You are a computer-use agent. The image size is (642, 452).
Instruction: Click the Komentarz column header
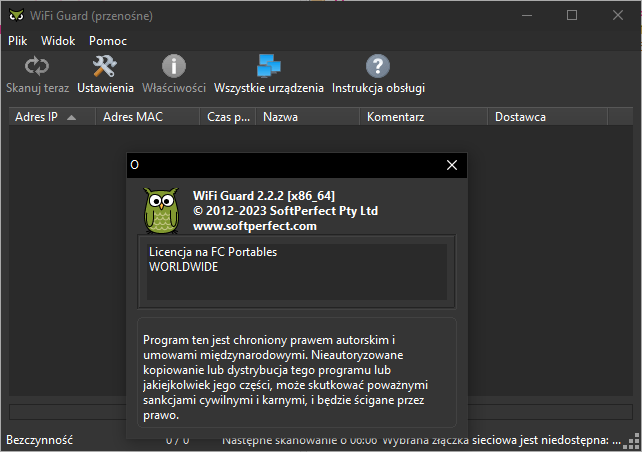click(424, 117)
